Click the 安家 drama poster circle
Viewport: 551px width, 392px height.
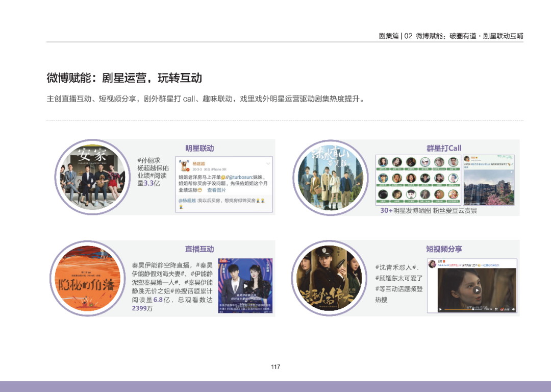point(92,177)
